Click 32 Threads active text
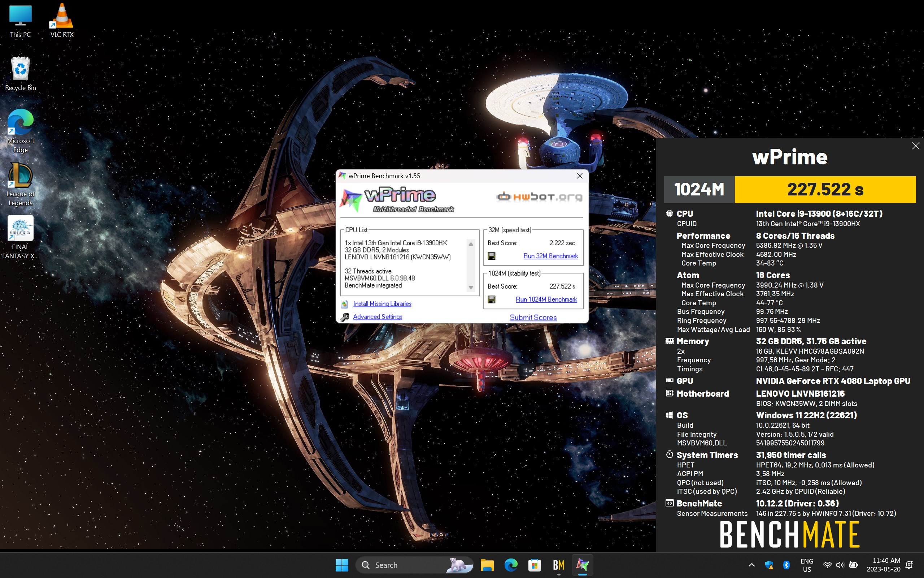 368,271
